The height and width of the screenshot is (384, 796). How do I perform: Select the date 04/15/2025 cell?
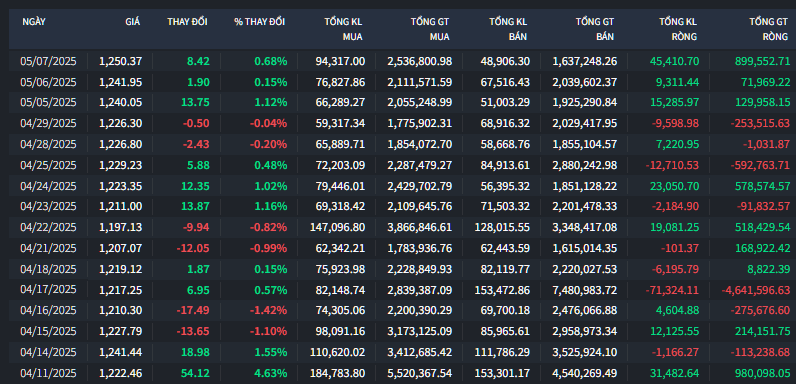tap(48, 331)
